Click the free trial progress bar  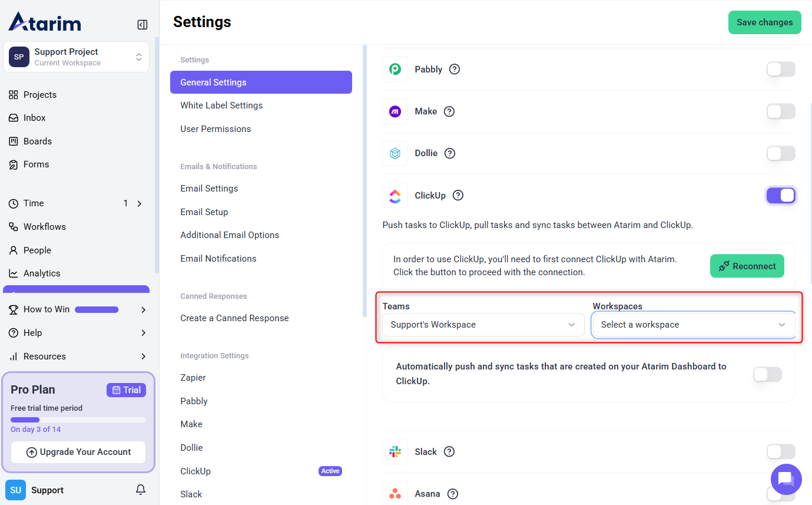point(78,420)
